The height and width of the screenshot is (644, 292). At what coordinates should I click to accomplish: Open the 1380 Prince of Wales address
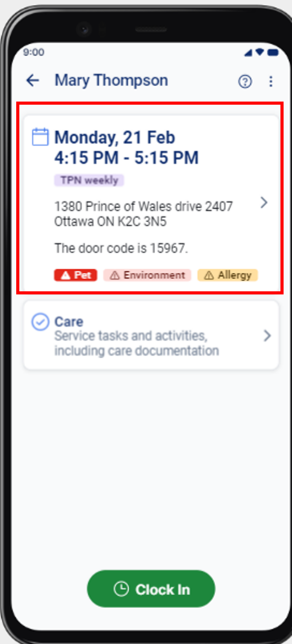coord(144,214)
